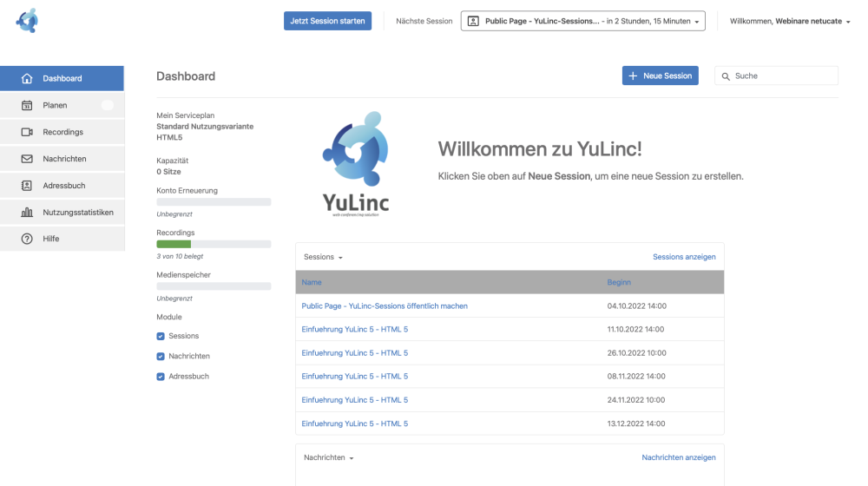Expand the Nachrichten panel dropdown
868x486 pixels.
pos(329,457)
